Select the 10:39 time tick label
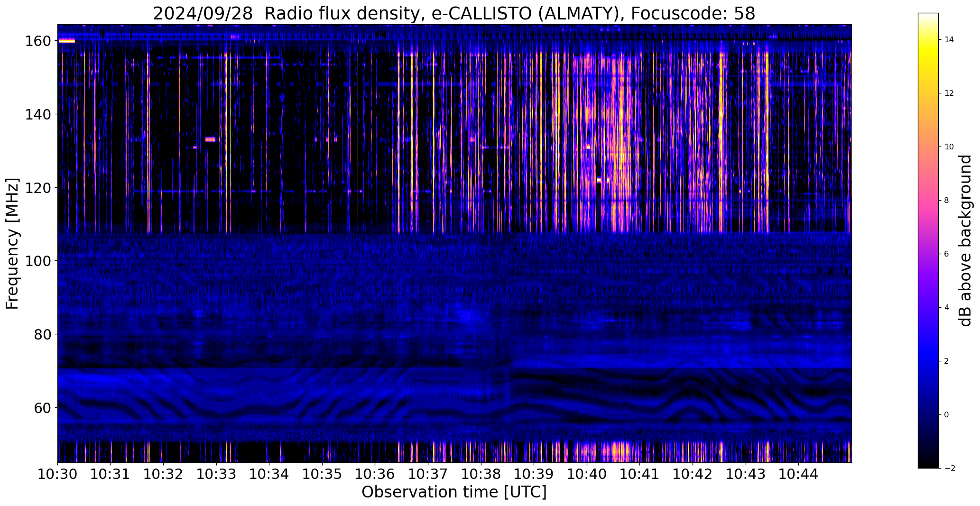 [x=534, y=474]
